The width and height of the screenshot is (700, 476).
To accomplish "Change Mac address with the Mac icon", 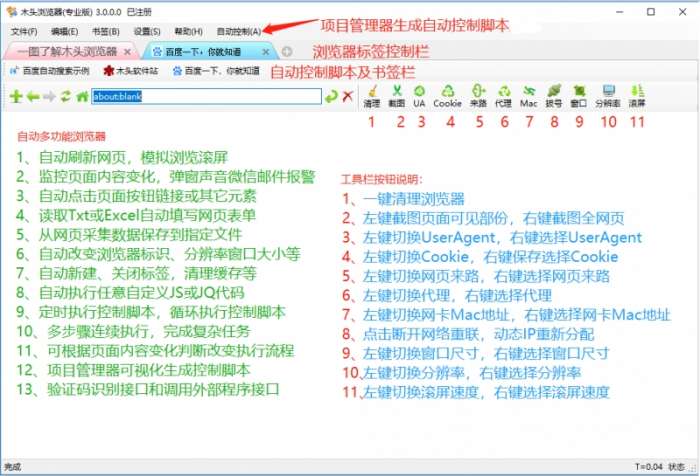I will coord(529,96).
